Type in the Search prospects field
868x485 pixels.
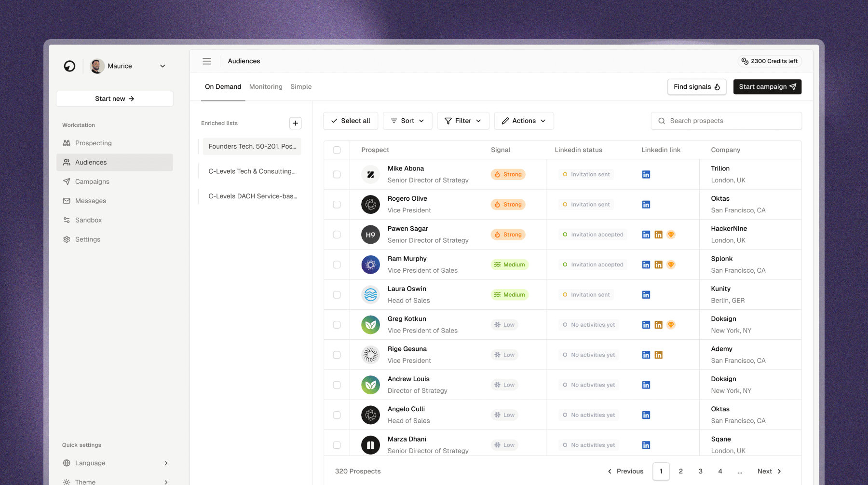(726, 121)
